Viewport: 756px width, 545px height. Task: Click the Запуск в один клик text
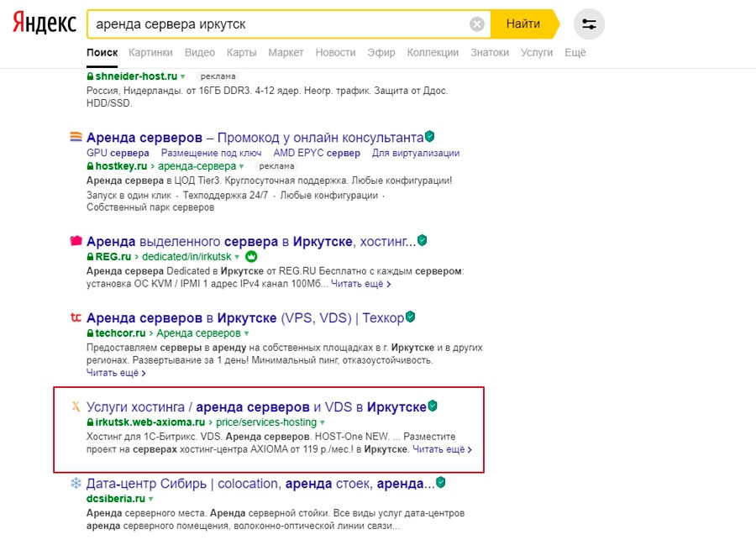[129, 195]
